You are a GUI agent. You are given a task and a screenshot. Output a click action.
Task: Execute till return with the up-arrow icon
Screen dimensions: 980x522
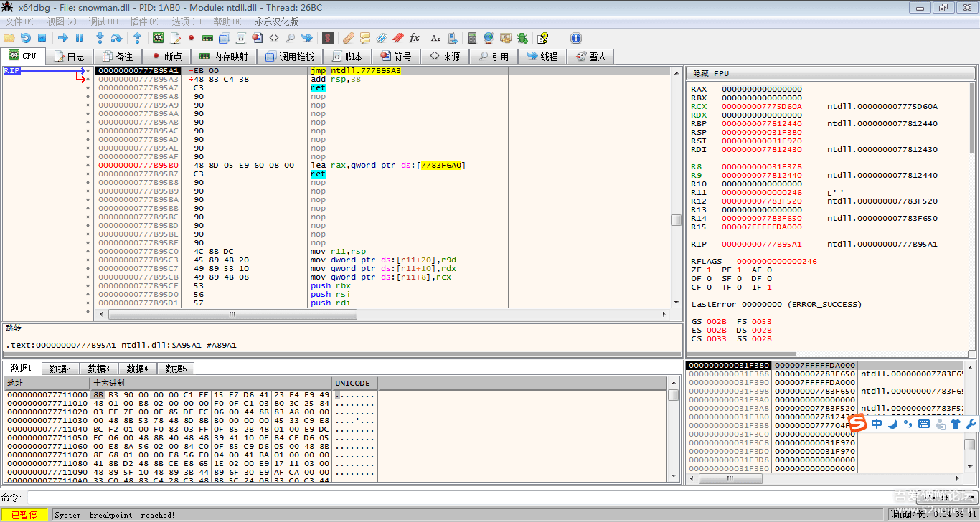[137, 38]
